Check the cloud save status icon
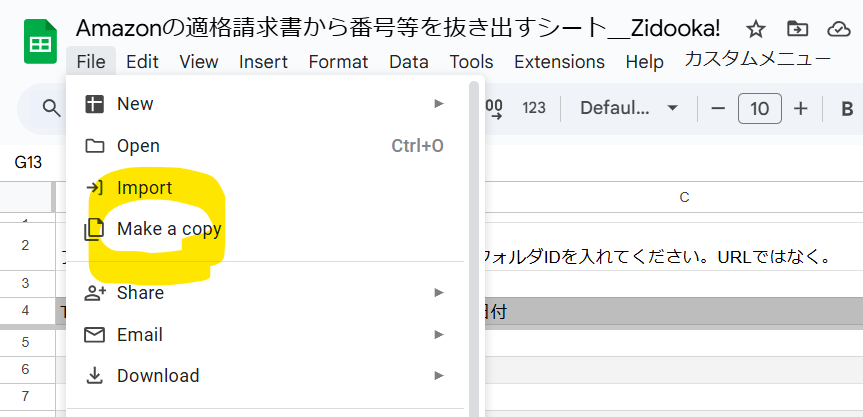Screen dimensions: 863x417 [x=838, y=28]
